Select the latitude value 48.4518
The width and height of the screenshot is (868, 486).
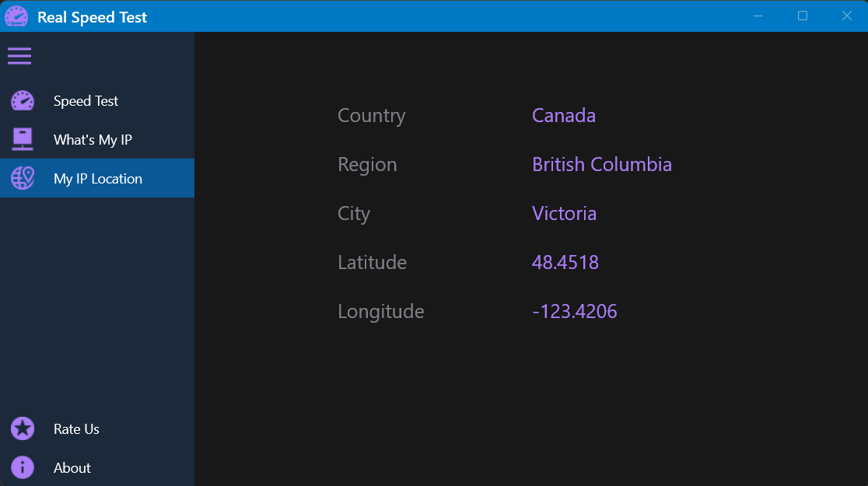(x=565, y=262)
